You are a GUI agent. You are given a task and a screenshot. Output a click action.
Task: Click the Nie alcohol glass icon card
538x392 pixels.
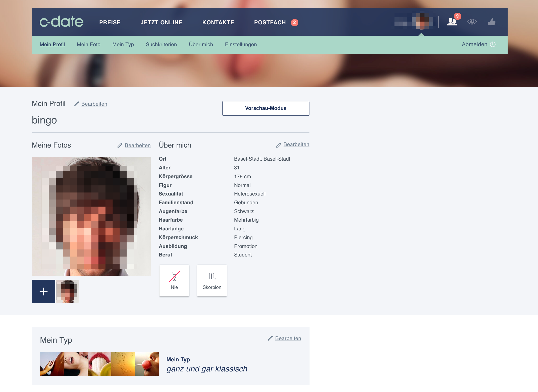174,280
